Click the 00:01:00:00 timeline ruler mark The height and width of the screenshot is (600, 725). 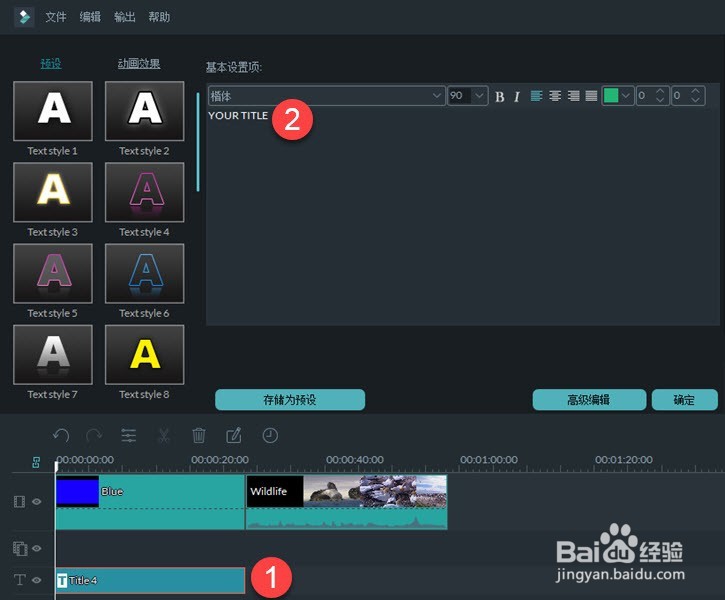click(489, 460)
